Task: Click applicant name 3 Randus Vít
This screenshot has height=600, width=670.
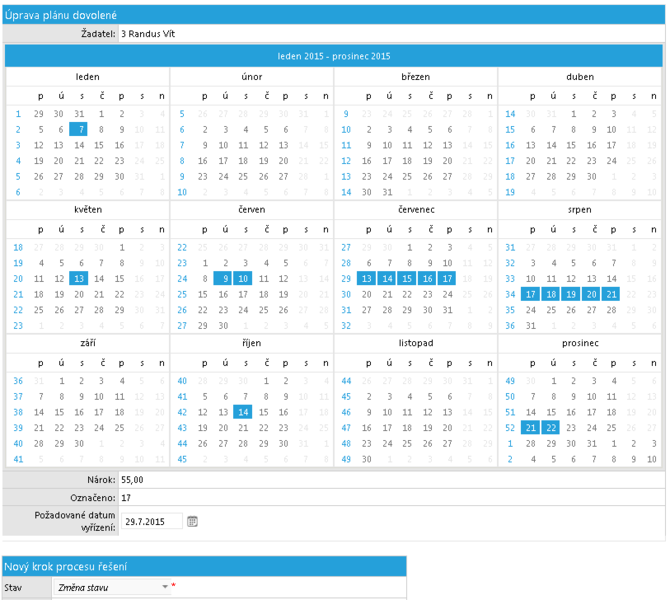Action: pyautogui.click(x=148, y=34)
